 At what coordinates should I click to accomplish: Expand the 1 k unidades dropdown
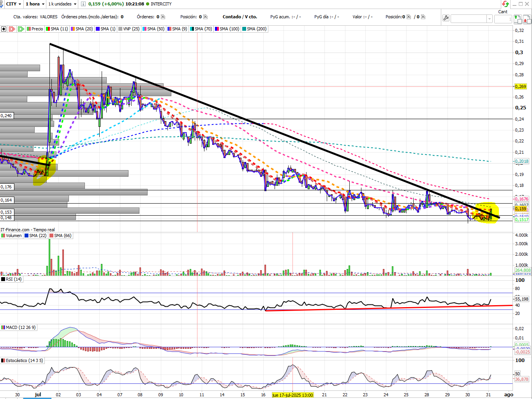62,4
